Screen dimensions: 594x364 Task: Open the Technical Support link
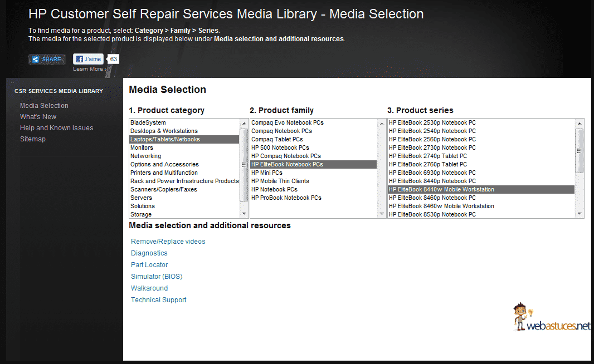pos(159,300)
